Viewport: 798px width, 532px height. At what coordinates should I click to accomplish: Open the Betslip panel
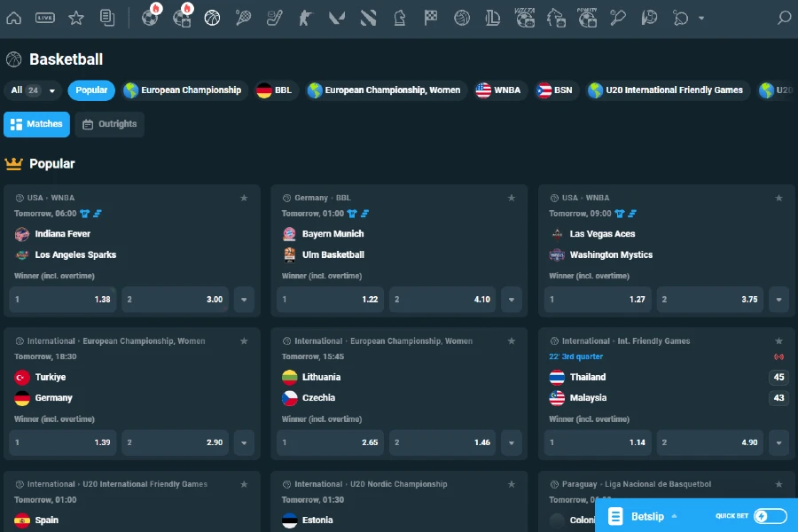(x=641, y=515)
